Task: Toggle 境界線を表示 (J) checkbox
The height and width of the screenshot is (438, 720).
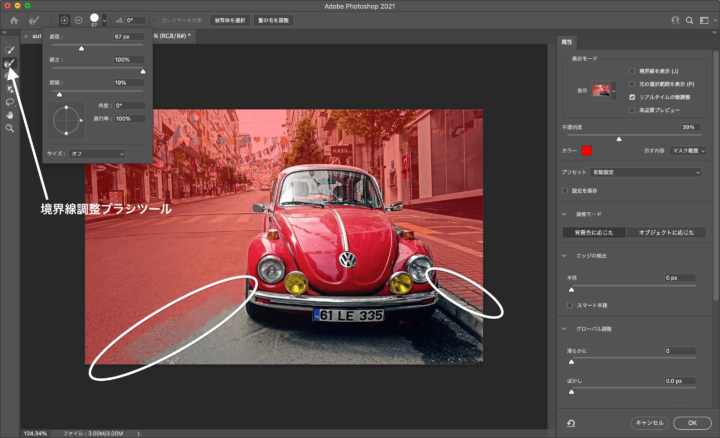Action: tap(632, 71)
